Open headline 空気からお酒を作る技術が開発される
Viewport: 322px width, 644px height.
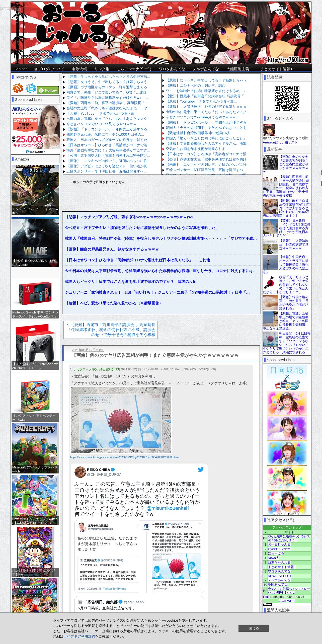[x=197, y=149]
